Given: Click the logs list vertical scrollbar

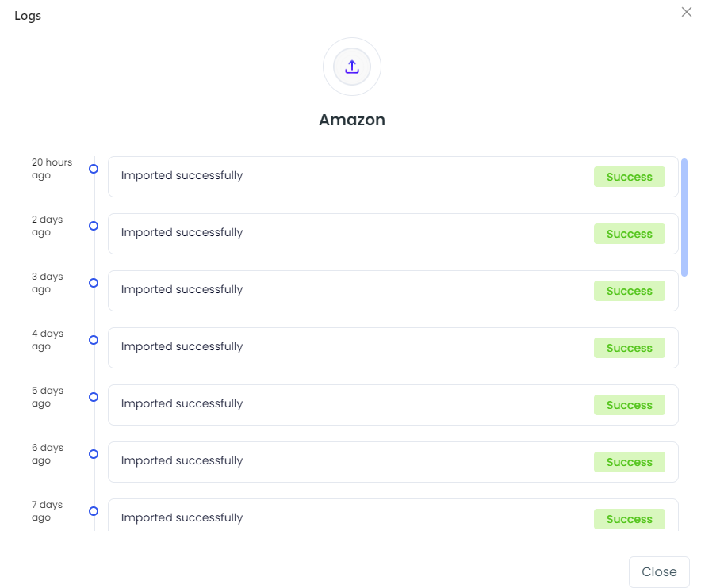Looking at the screenshot, I should 684,217.
